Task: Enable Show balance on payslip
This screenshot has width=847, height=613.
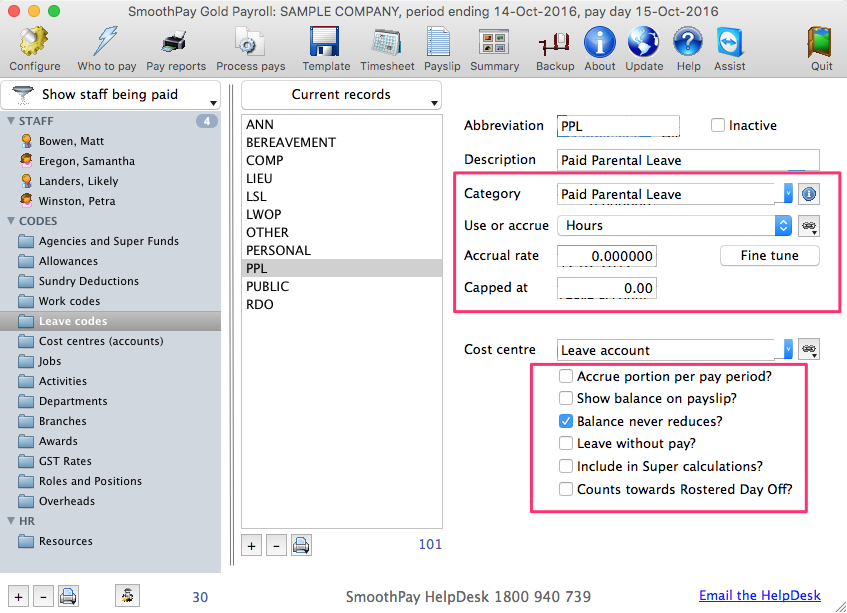Action: [566, 398]
